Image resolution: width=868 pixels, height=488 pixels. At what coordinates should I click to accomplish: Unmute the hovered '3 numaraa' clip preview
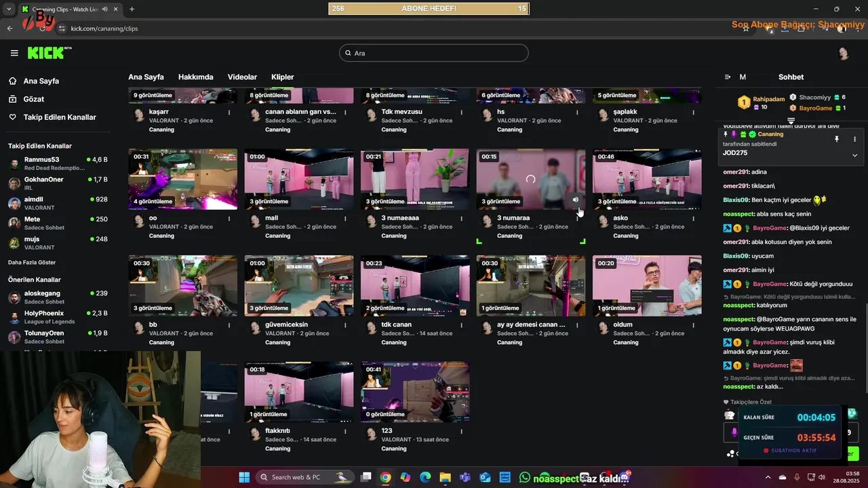[575, 200]
